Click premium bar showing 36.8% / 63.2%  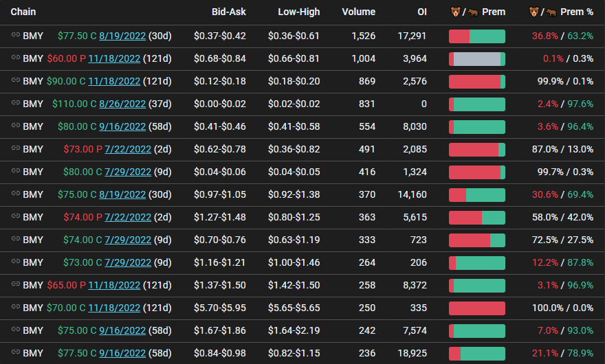(x=477, y=36)
